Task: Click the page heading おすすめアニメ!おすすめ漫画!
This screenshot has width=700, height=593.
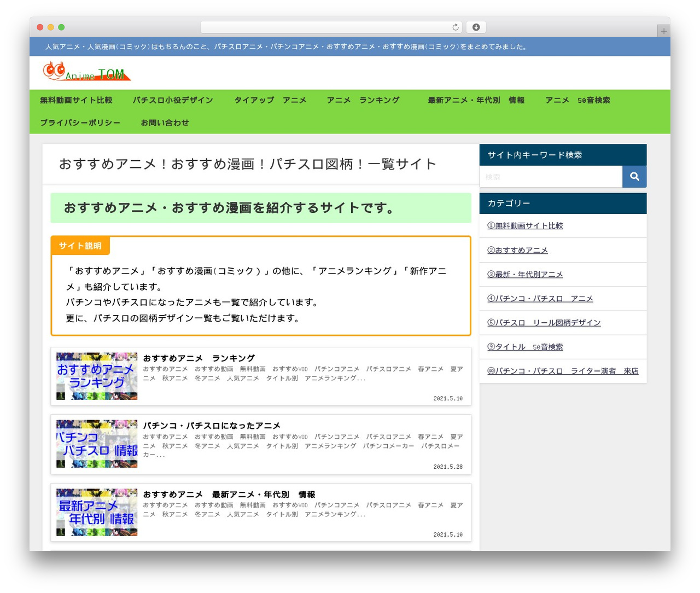Action: pyautogui.click(x=248, y=164)
